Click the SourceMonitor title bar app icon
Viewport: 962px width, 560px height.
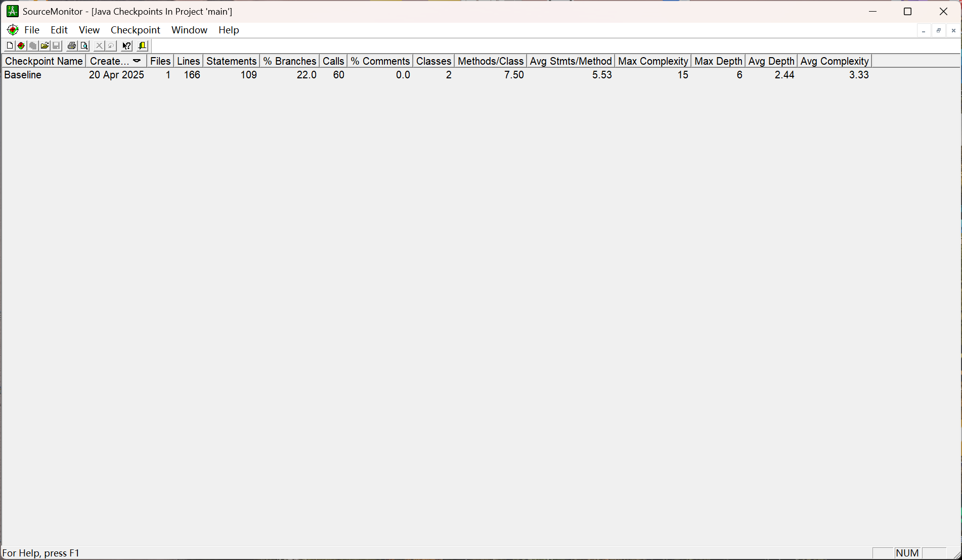pos(13,11)
